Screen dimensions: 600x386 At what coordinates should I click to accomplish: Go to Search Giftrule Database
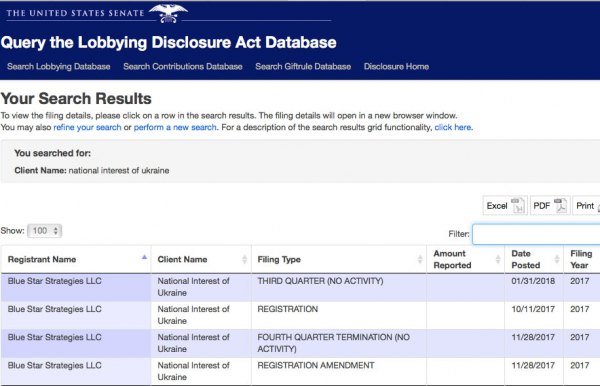(x=303, y=67)
